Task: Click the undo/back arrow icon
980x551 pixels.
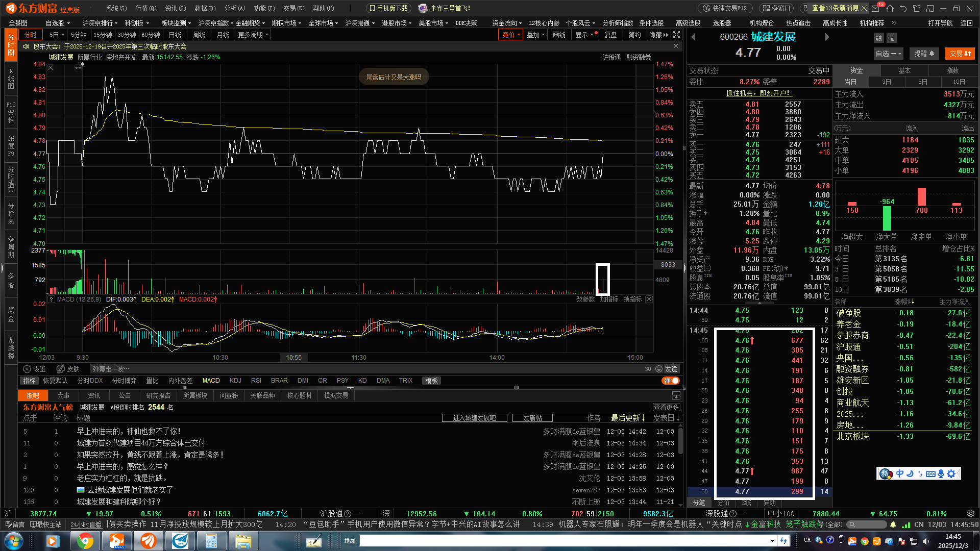Action: (903, 9)
